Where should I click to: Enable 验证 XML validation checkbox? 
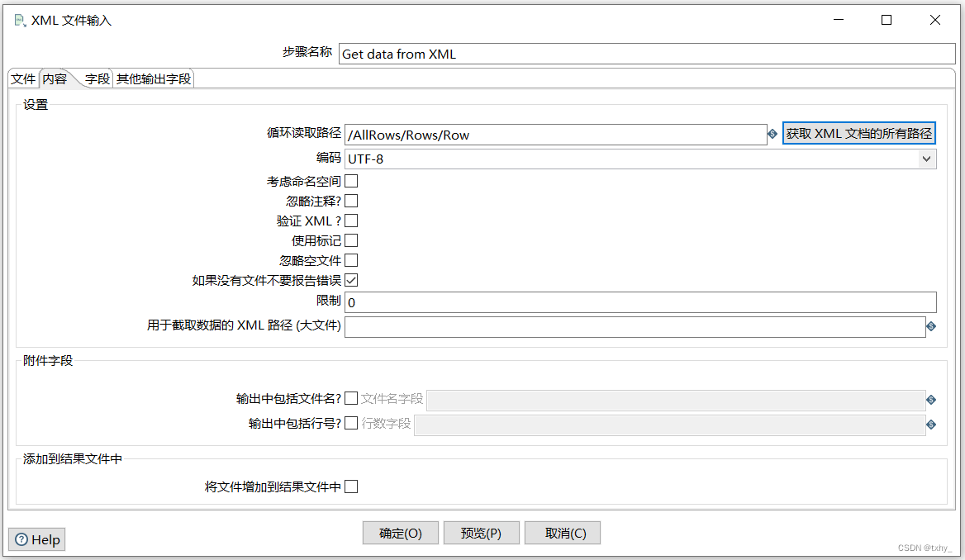(351, 220)
